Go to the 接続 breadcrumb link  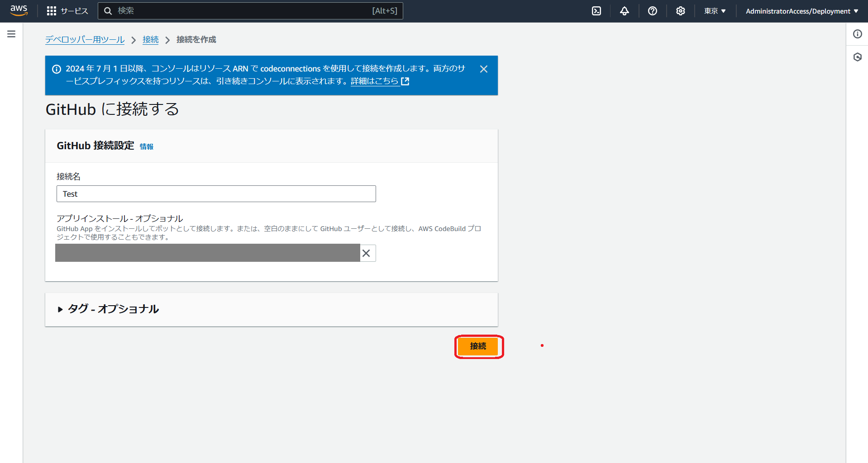click(150, 39)
